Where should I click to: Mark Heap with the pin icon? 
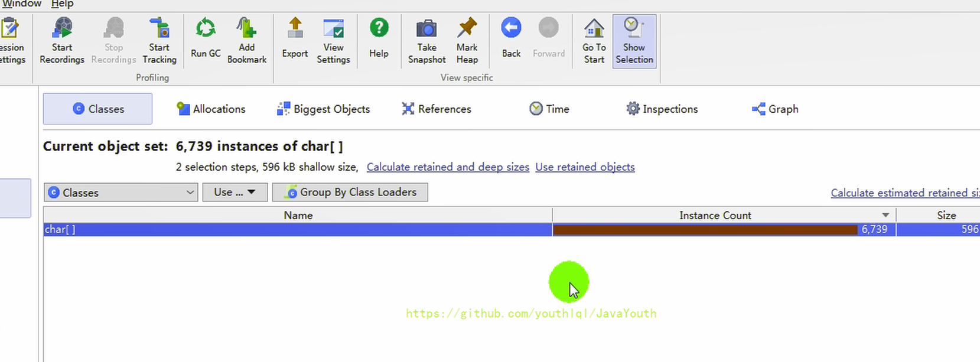tap(467, 41)
